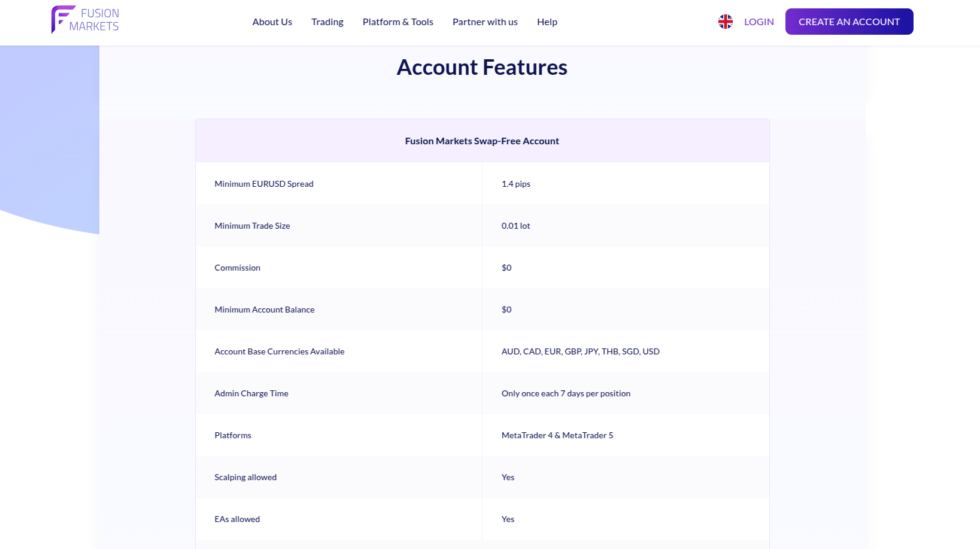Open the UK flag language selector

(725, 22)
